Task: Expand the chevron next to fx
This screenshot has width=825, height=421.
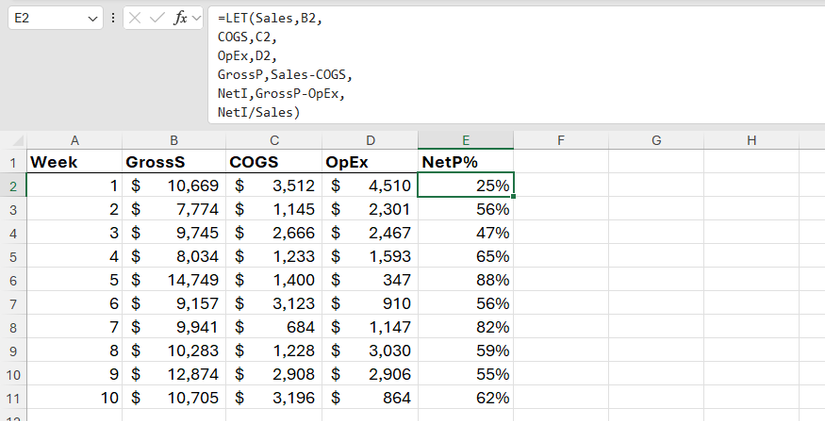Action: pos(197,19)
